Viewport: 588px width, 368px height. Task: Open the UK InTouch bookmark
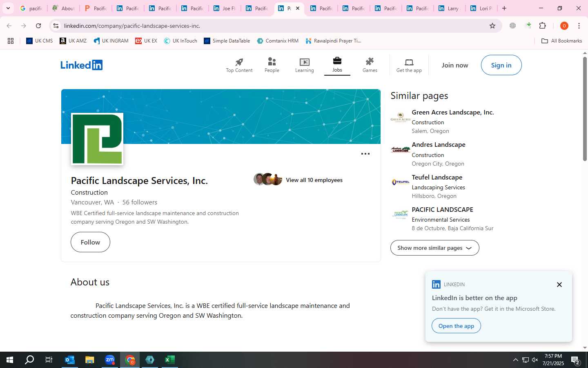180,41
